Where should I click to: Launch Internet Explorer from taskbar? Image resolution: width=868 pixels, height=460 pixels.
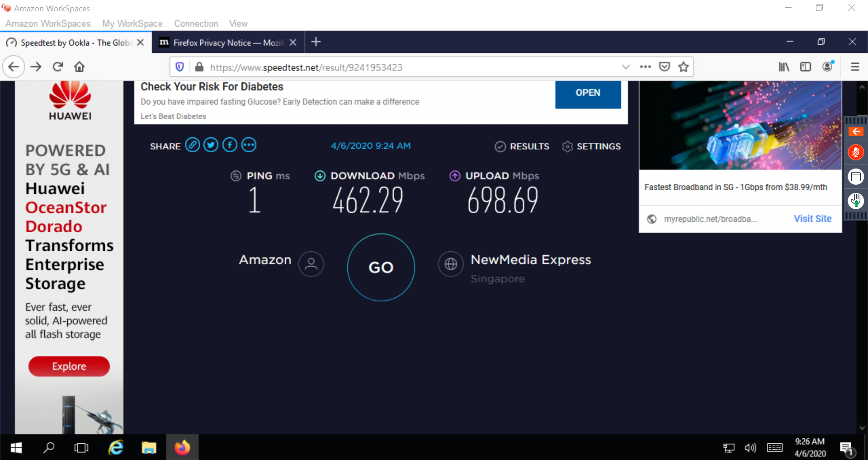click(116, 447)
